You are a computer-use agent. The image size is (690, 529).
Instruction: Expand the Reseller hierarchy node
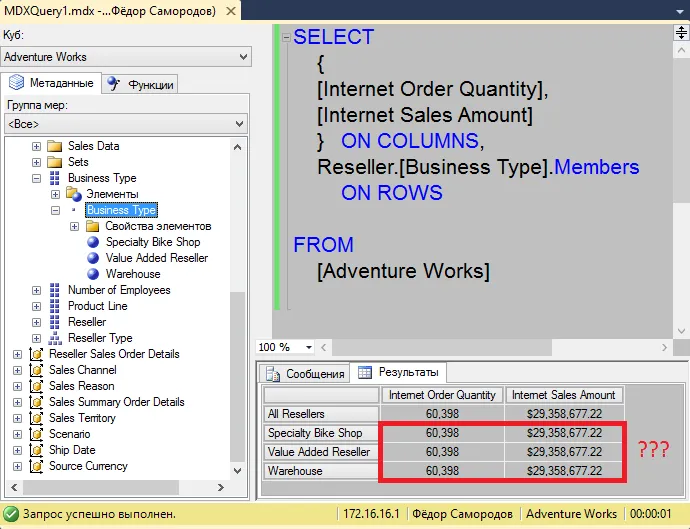point(37,322)
